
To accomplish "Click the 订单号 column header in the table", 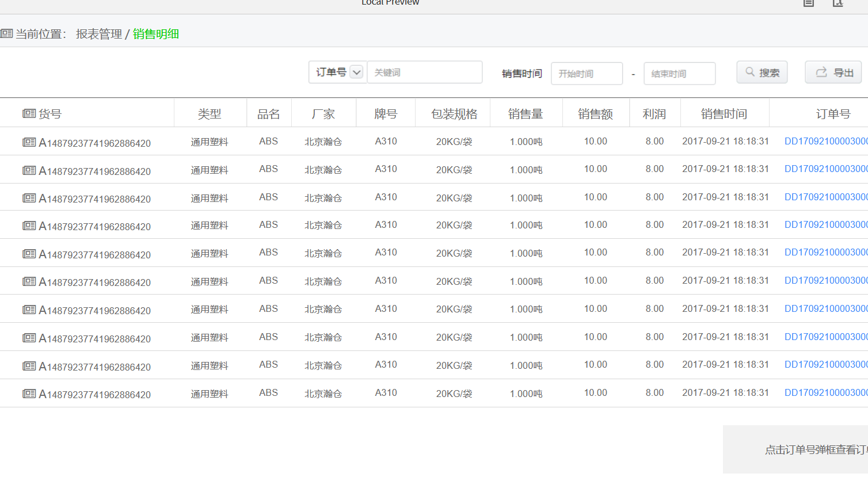I will point(833,114).
